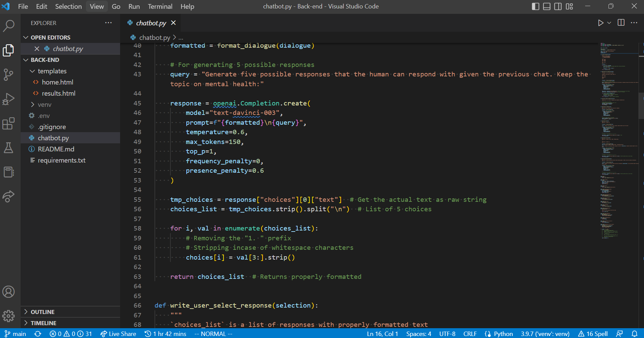The image size is (644, 338).
Task: Open the Testing flask view
Action: point(8,148)
